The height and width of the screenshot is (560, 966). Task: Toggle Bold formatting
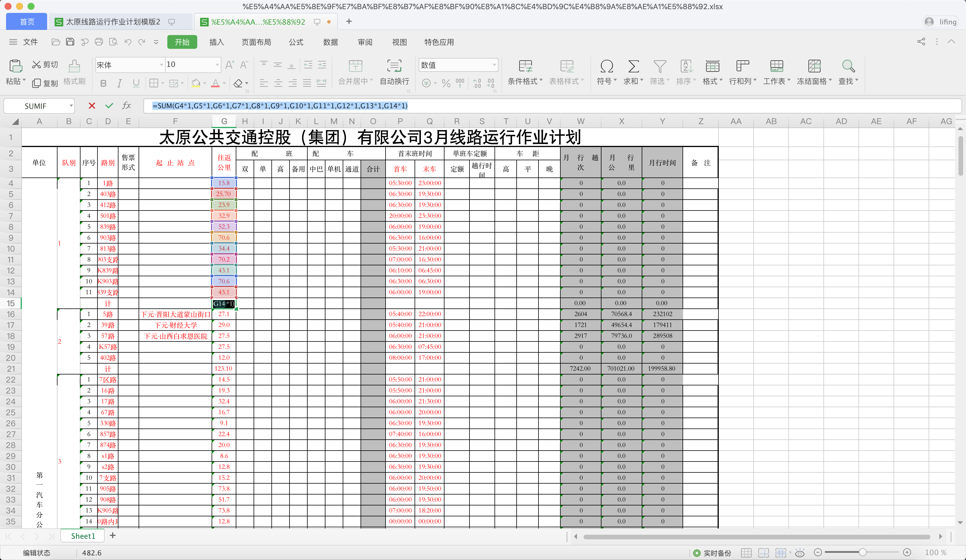[103, 83]
